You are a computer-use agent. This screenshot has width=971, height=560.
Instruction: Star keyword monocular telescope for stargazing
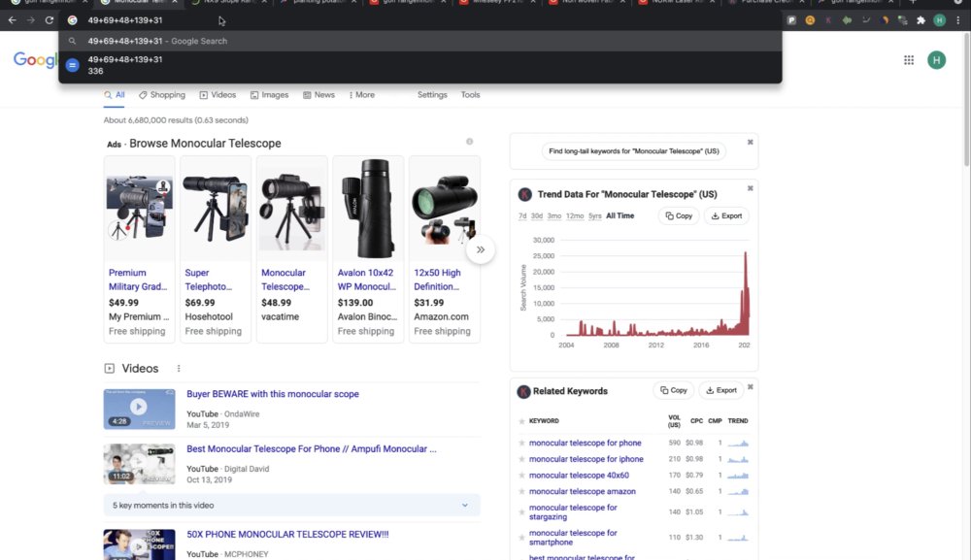(521, 512)
